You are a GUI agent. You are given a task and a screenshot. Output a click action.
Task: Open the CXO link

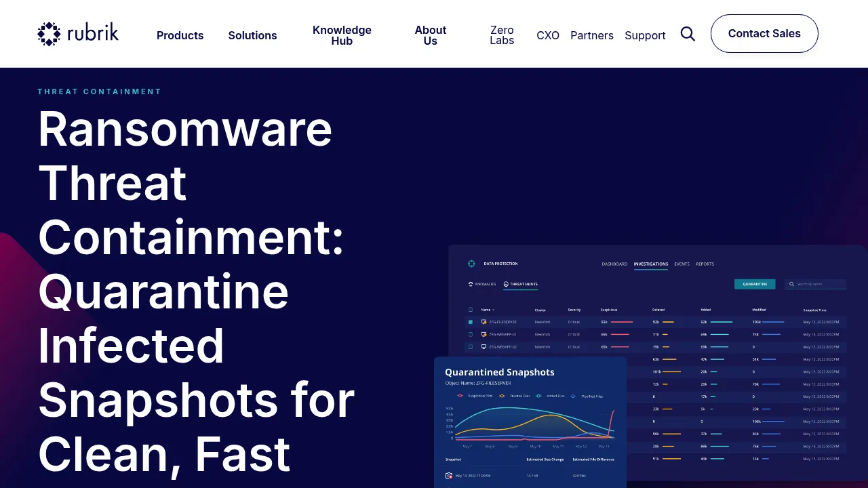(x=548, y=35)
